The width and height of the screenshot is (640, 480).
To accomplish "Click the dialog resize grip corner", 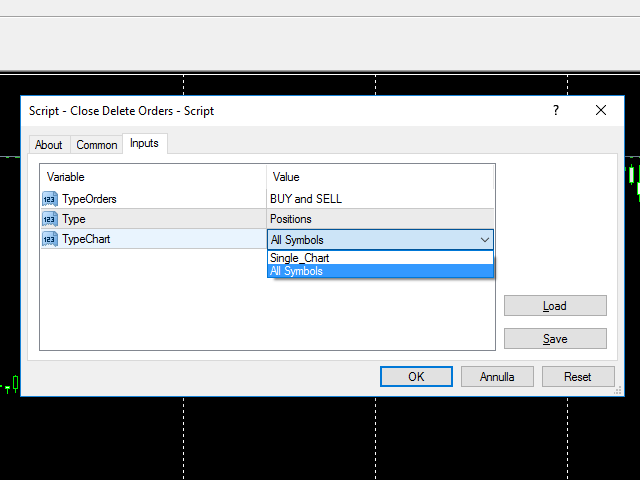I will [618, 391].
